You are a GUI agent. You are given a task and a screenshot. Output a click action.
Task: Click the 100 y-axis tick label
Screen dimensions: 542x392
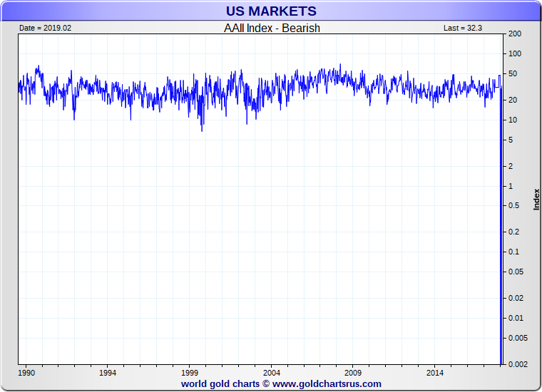(515, 54)
